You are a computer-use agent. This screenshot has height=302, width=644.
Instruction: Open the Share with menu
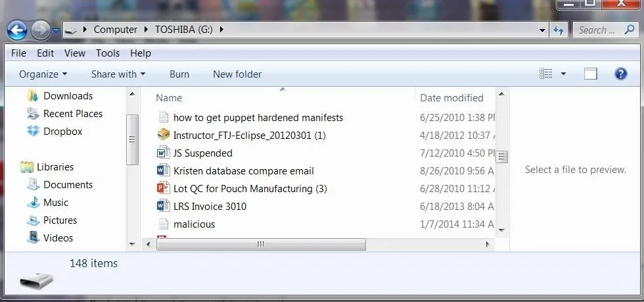(118, 74)
